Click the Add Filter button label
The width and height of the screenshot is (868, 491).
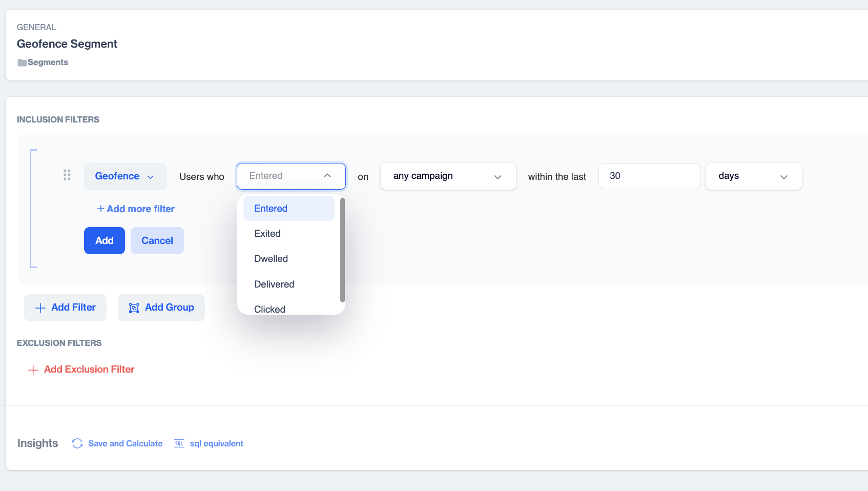click(x=73, y=308)
